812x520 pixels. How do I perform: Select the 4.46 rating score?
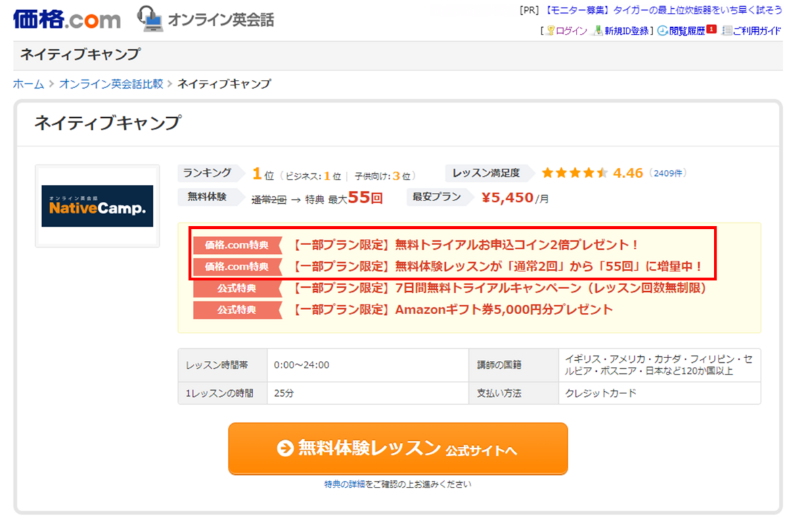click(x=628, y=173)
